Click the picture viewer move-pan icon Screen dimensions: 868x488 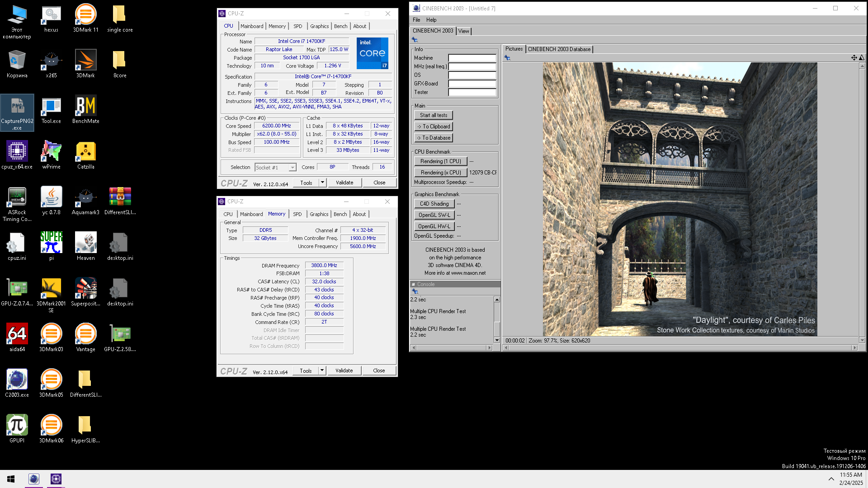tap(854, 57)
